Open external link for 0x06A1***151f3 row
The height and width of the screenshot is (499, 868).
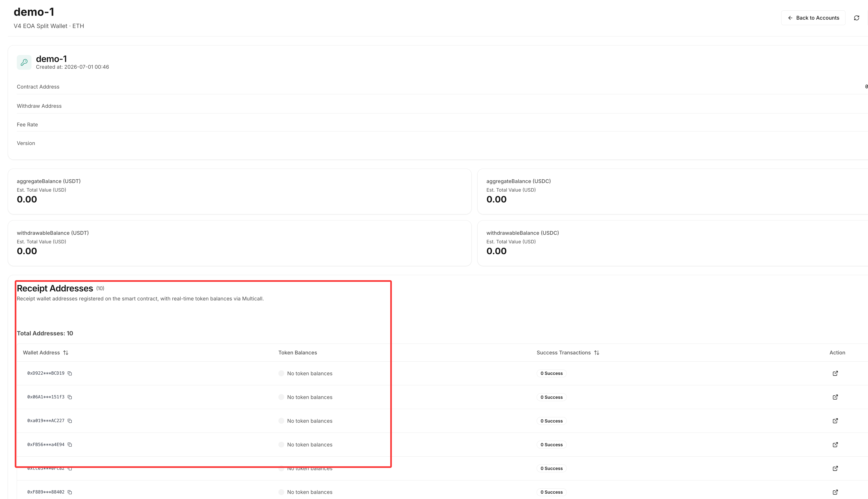click(x=835, y=397)
